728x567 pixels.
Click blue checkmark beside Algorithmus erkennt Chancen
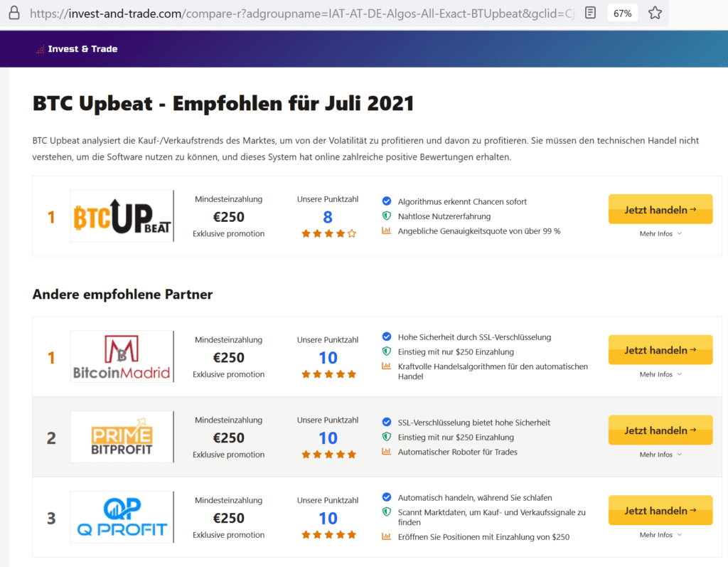pyautogui.click(x=386, y=201)
